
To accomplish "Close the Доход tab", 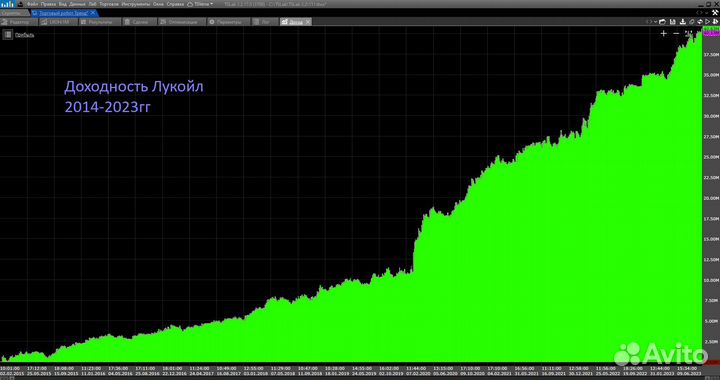I will (308, 22).
